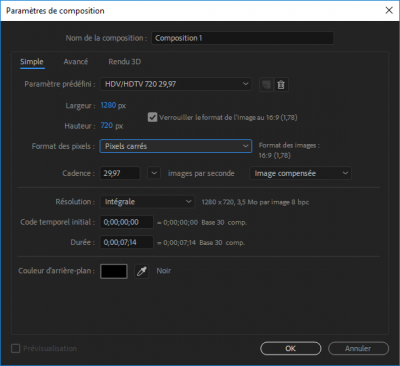
Task: Toggle Verrouiller le format de l'image checkbox
Action: click(x=152, y=117)
